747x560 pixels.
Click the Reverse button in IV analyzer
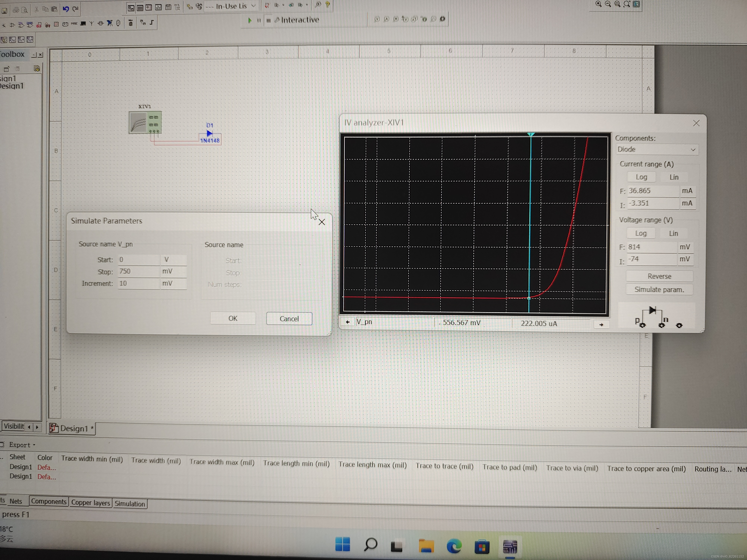click(x=659, y=276)
